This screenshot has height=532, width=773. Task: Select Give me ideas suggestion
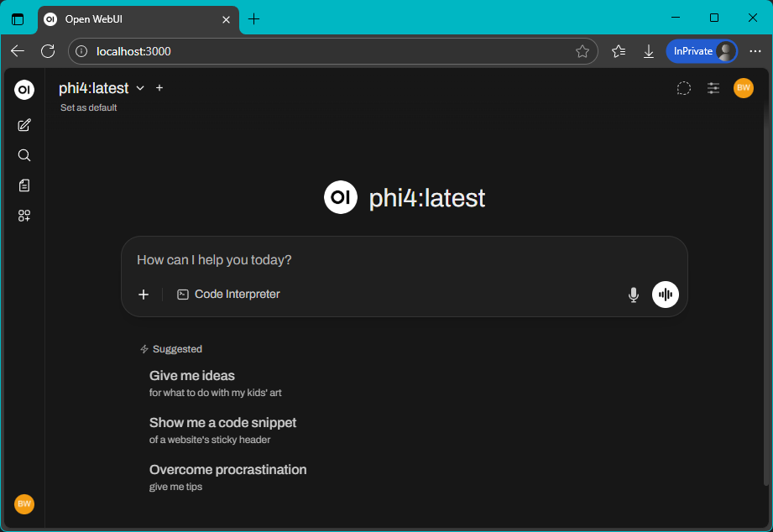(x=216, y=383)
